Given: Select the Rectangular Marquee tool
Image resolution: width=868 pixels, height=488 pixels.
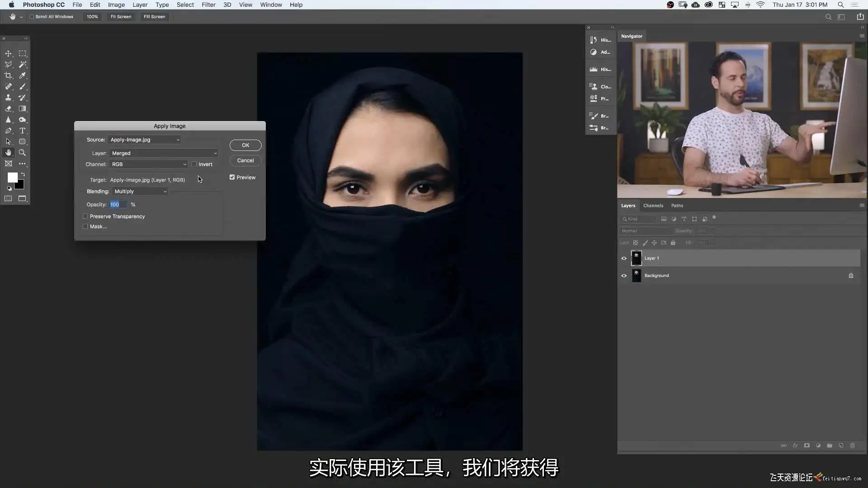Looking at the screenshot, I should tap(22, 54).
